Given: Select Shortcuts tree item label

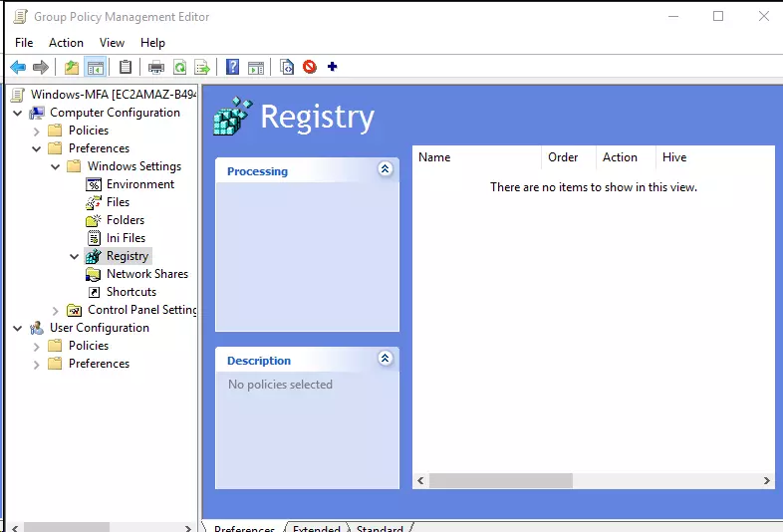Looking at the screenshot, I should [131, 292].
